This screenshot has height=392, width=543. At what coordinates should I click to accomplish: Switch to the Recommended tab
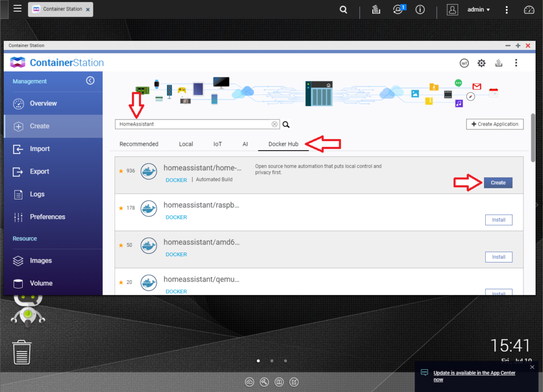pyautogui.click(x=139, y=144)
